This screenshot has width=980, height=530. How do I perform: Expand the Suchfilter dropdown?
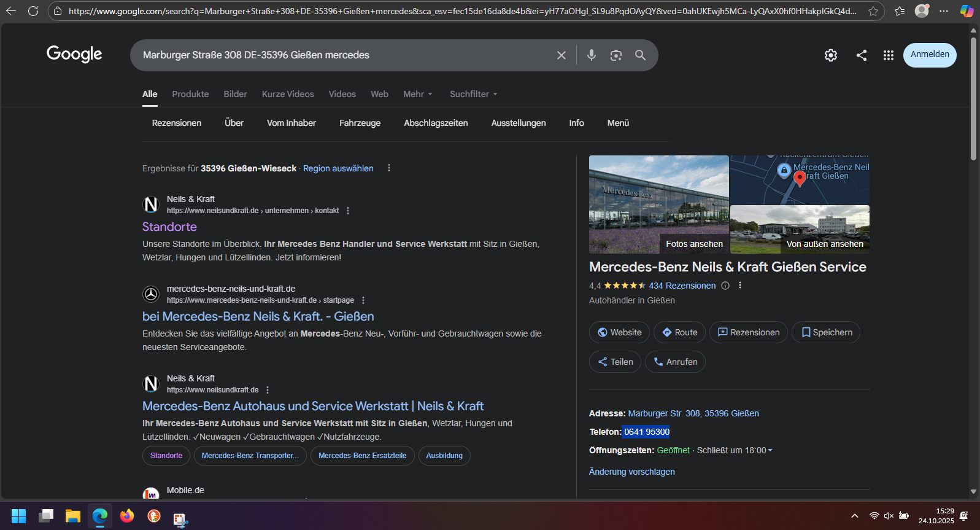[x=474, y=94]
